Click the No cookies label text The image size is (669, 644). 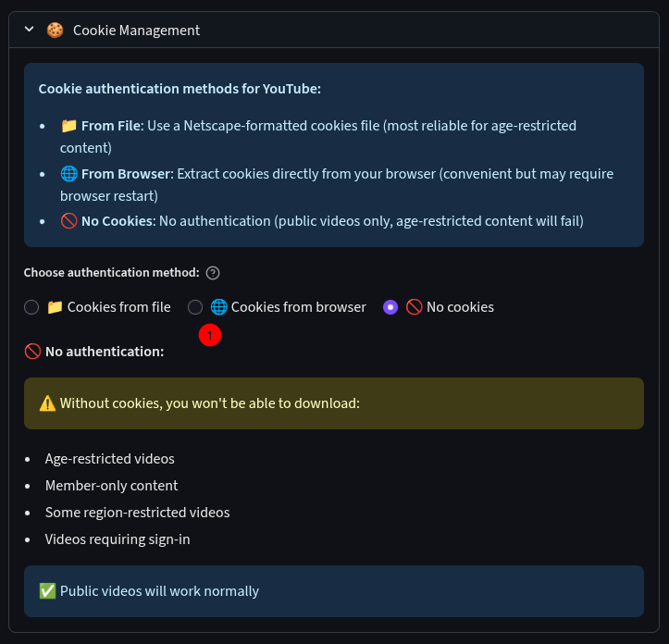[461, 307]
